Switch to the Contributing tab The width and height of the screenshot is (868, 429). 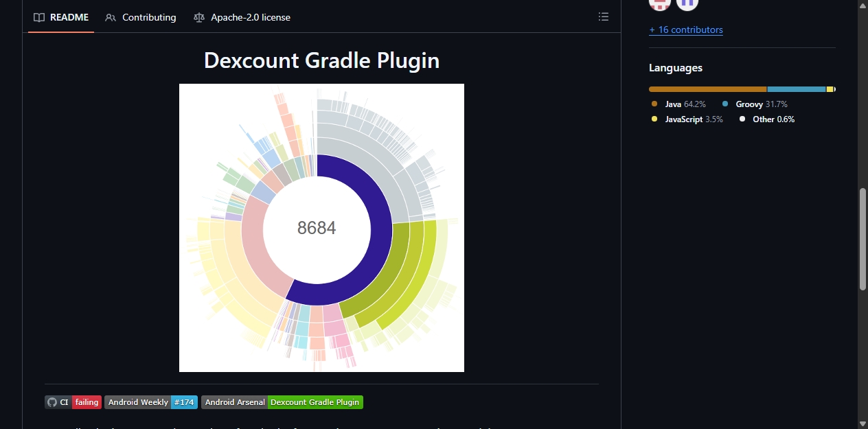141,17
